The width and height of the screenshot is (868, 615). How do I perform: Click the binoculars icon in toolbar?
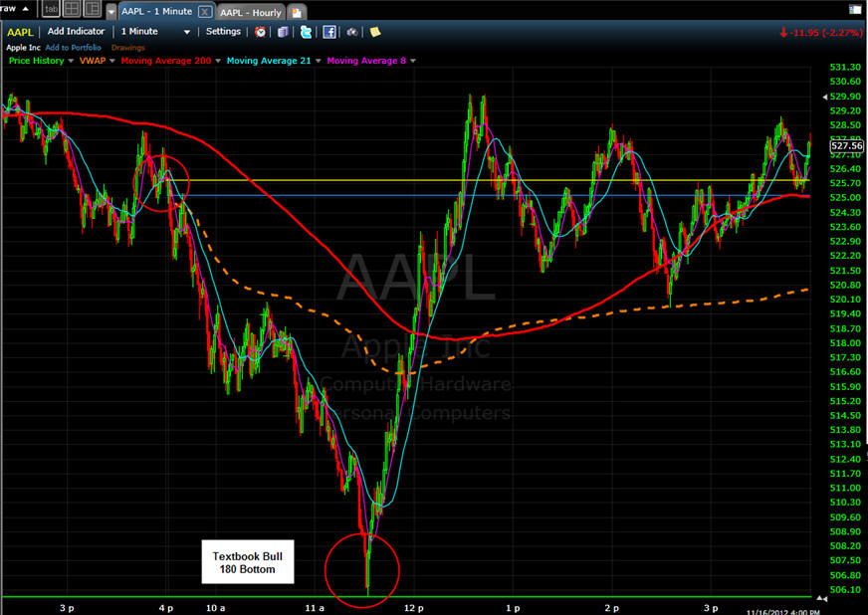351,32
